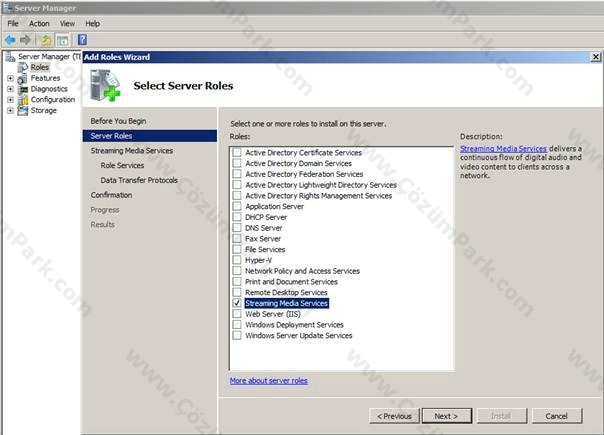Select the Confirmation wizard step
This screenshot has width=604, height=435.
pos(111,195)
